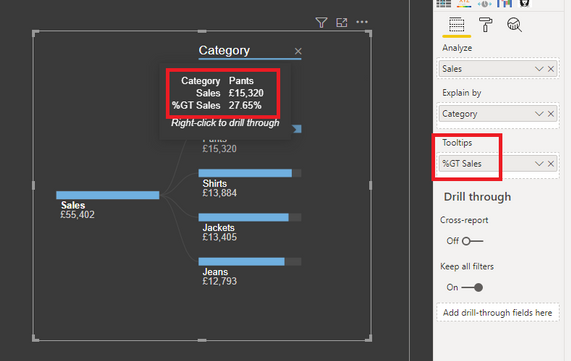Click the Drill through heading
Viewport: 571px width, 361px height.
coord(477,197)
